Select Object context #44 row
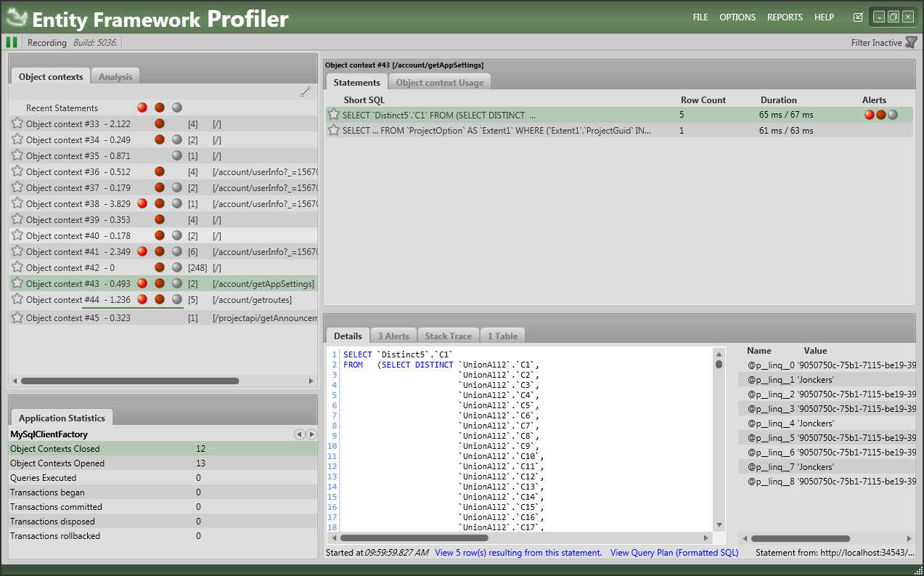 pyautogui.click(x=164, y=299)
